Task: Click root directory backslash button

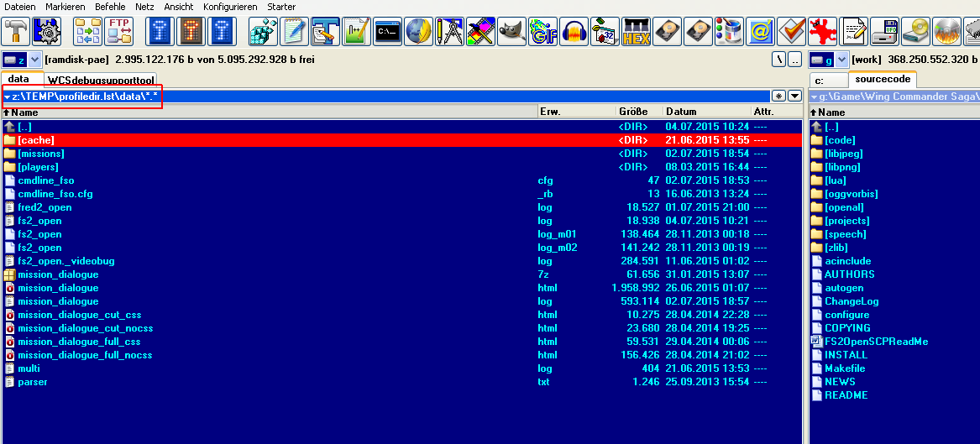Action: click(779, 60)
